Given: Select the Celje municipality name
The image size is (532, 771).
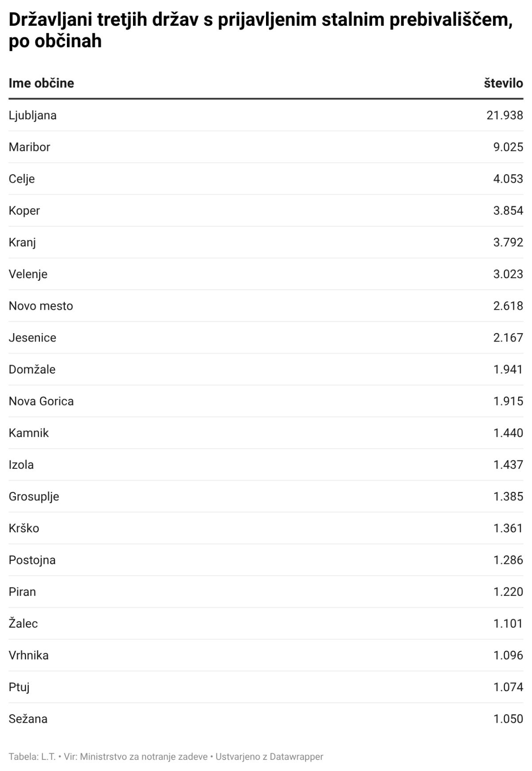Looking at the screenshot, I should 22,179.
